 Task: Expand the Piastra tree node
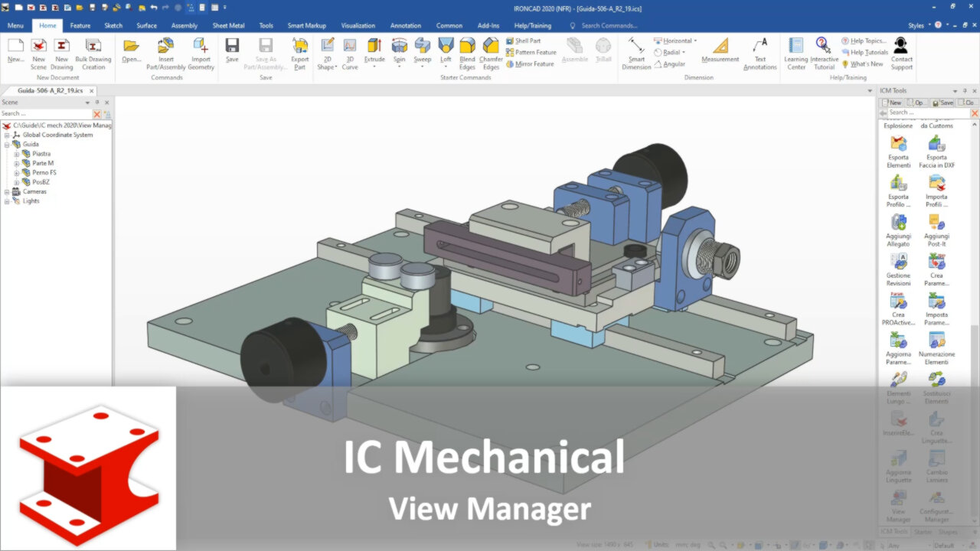[17, 154]
